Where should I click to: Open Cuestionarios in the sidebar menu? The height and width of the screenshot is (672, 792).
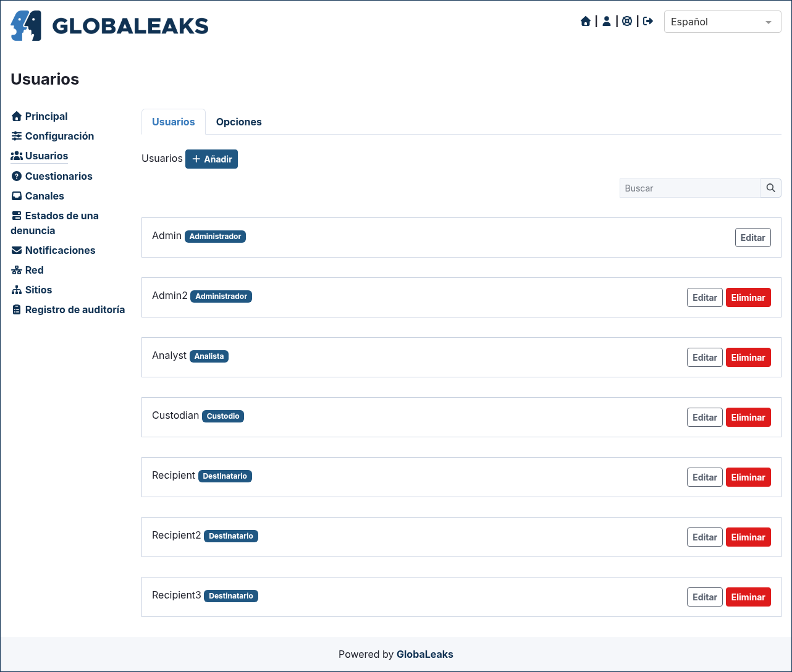(52, 176)
